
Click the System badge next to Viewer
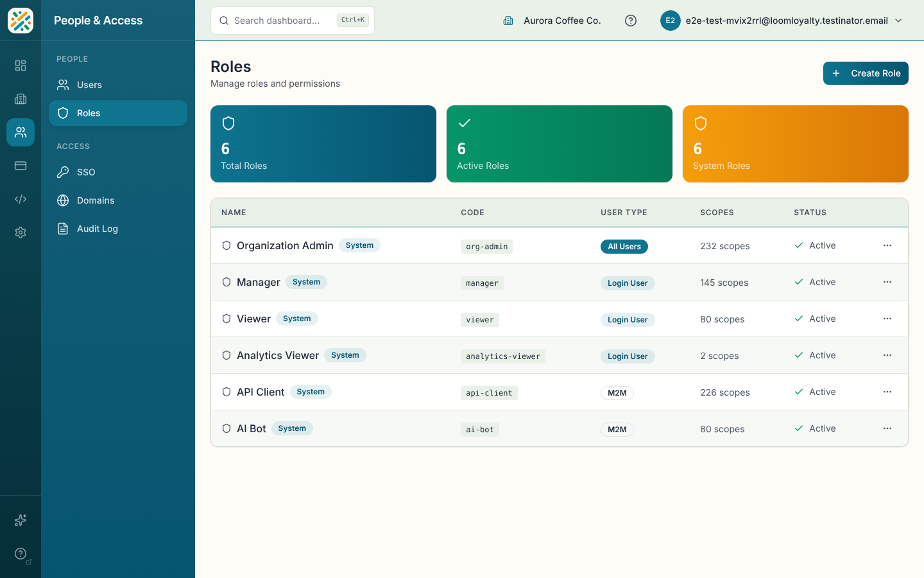(x=297, y=319)
